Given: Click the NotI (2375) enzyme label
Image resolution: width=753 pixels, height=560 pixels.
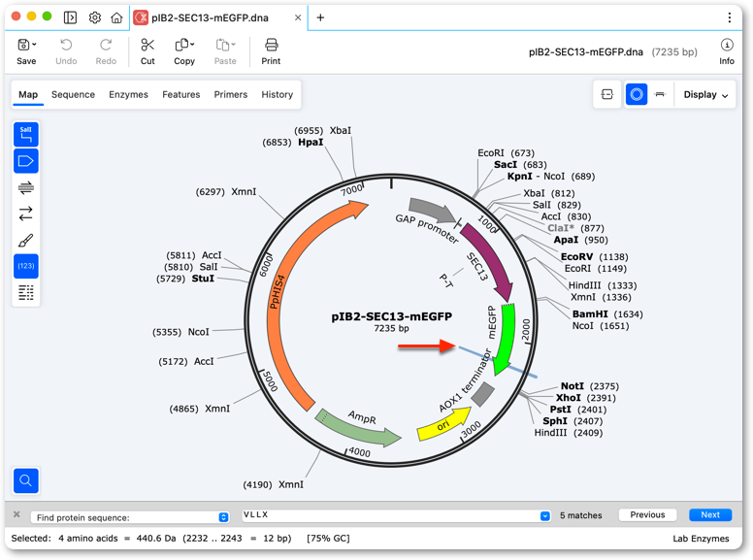Looking at the screenshot, I should pyautogui.click(x=590, y=386).
